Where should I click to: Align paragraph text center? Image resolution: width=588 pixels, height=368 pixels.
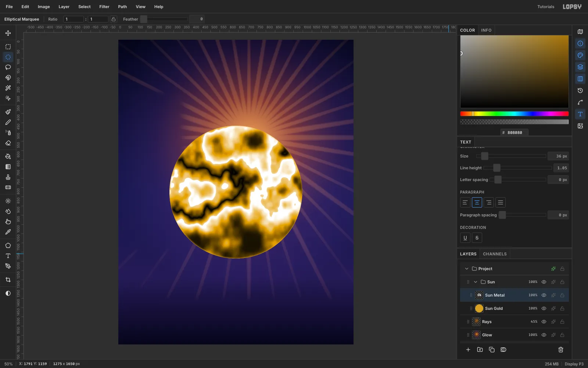click(x=477, y=202)
